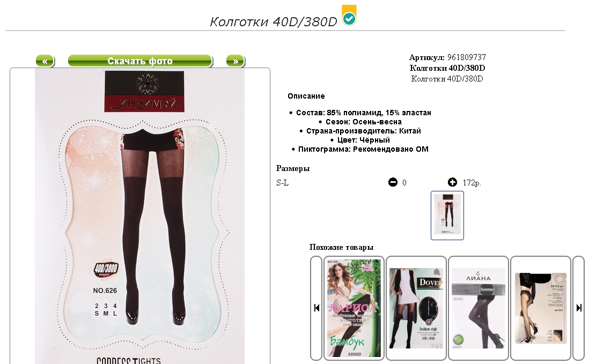Click the teal checkmark badge by title
This screenshot has width=589, height=364.
pyautogui.click(x=349, y=16)
